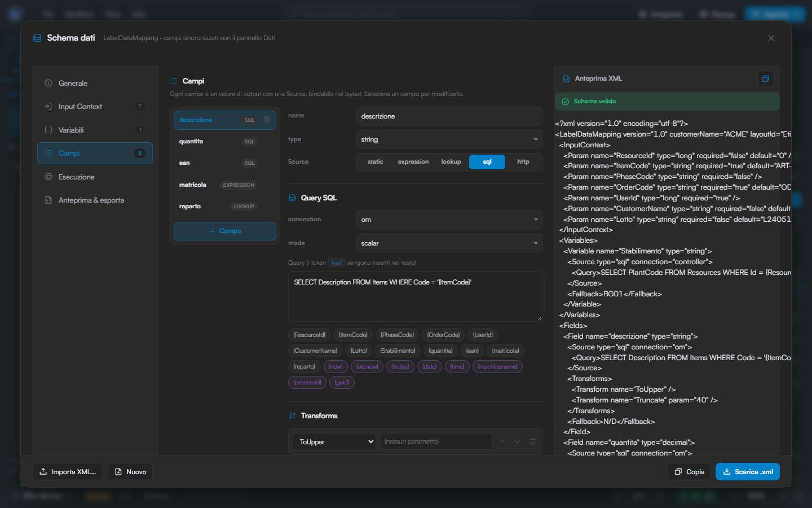The width and height of the screenshot is (812, 508).
Task: Switch Source to static
Action: 375,161
